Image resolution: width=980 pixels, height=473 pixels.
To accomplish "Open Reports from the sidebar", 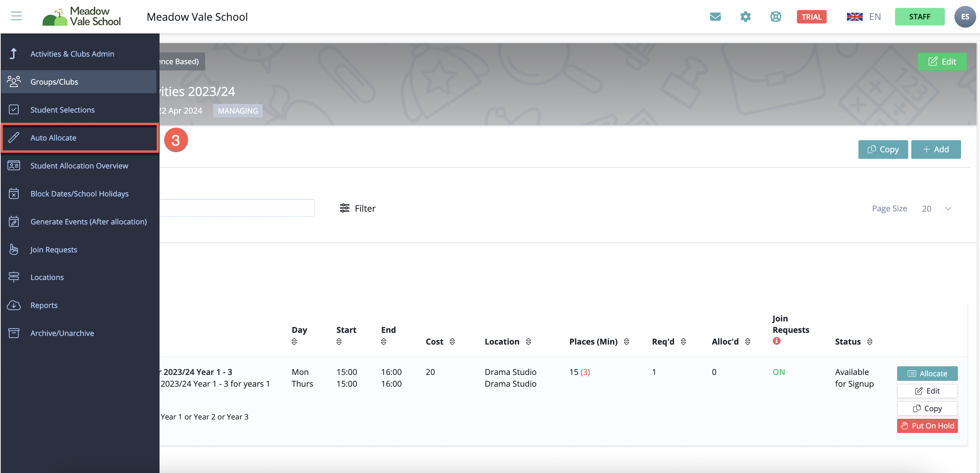I will coord(44,305).
